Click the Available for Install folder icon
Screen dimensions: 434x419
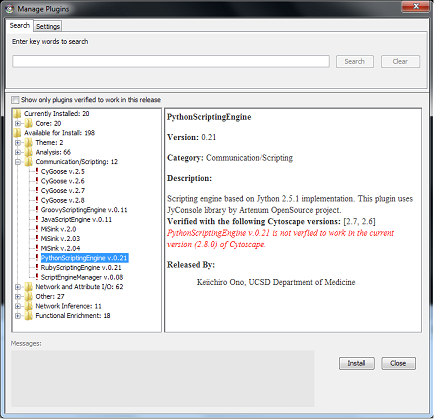[17, 133]
